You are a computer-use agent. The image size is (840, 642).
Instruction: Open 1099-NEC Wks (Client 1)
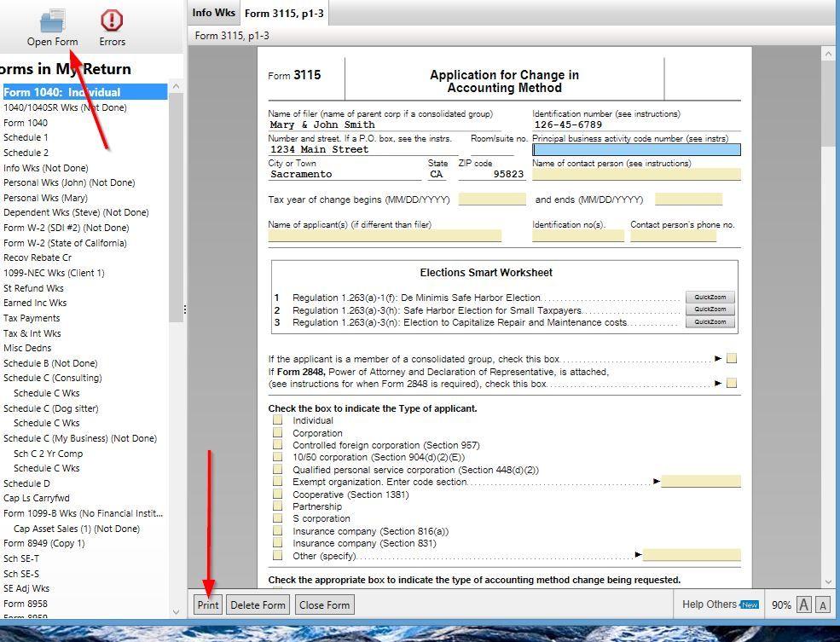(54, 273)
